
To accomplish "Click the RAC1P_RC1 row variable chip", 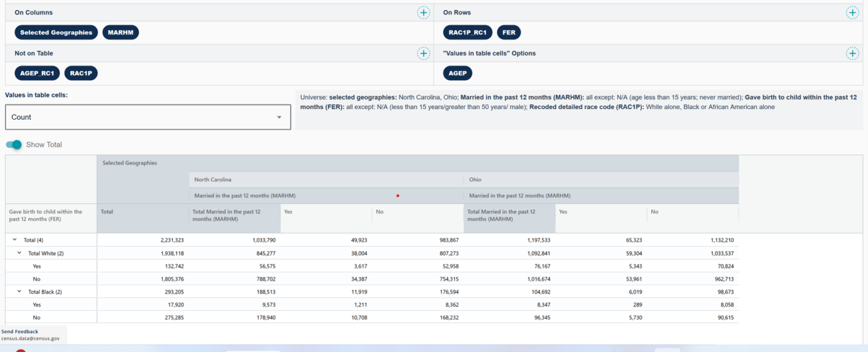I will 467,32.
